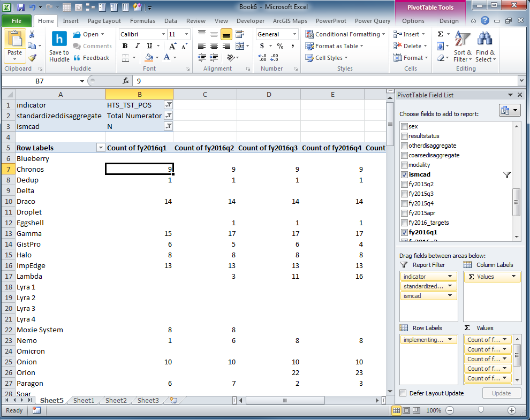The height and width of the screenshot is (420, 530).
Task: Select column D header
Action: 269,94
